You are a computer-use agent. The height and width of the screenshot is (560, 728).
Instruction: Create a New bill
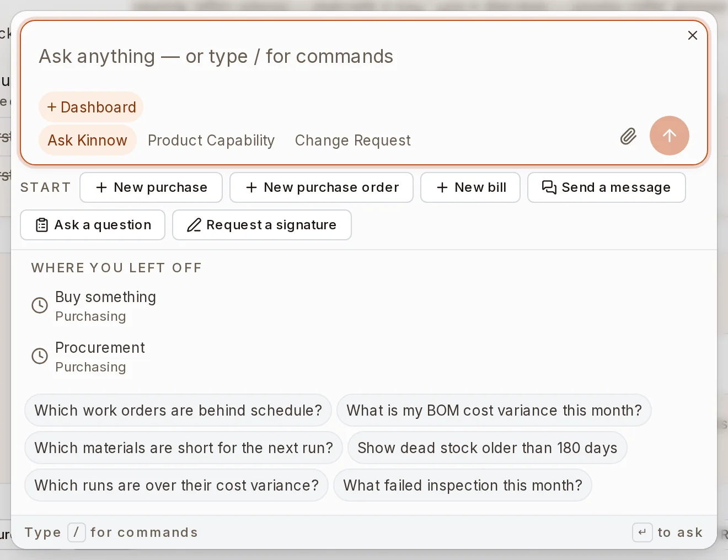point(470,187)
